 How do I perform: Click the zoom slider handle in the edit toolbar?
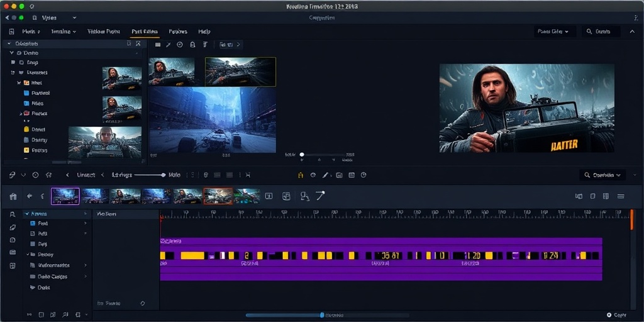pyautogui.click(x=164, y=175)
